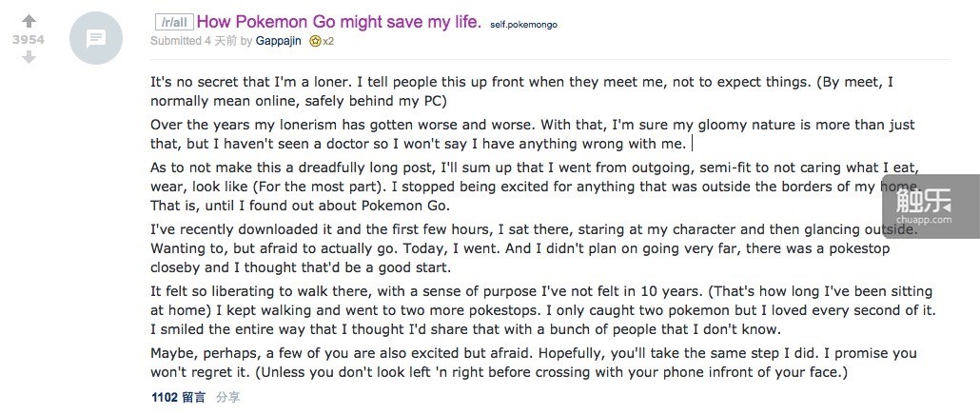The height and width of the screenshot is (414, 980).
Task: Click the gold award icon next to Gappajin
Action: pos(315,41)
